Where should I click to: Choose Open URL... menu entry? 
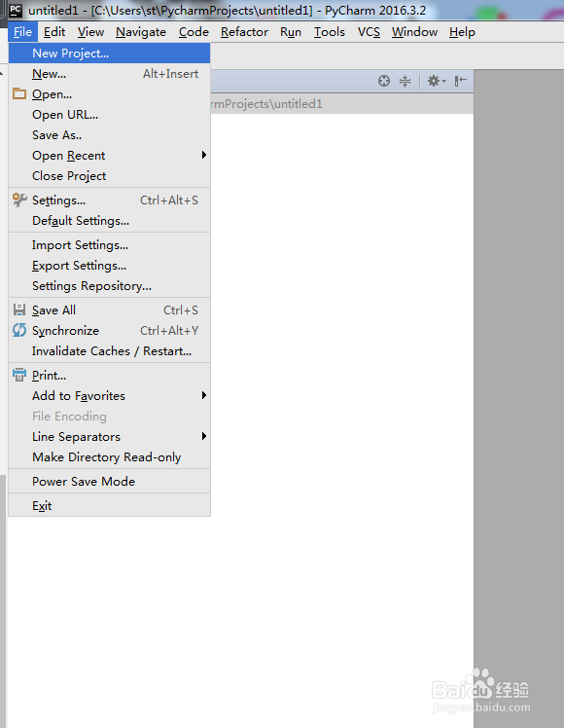click(110, 115)
